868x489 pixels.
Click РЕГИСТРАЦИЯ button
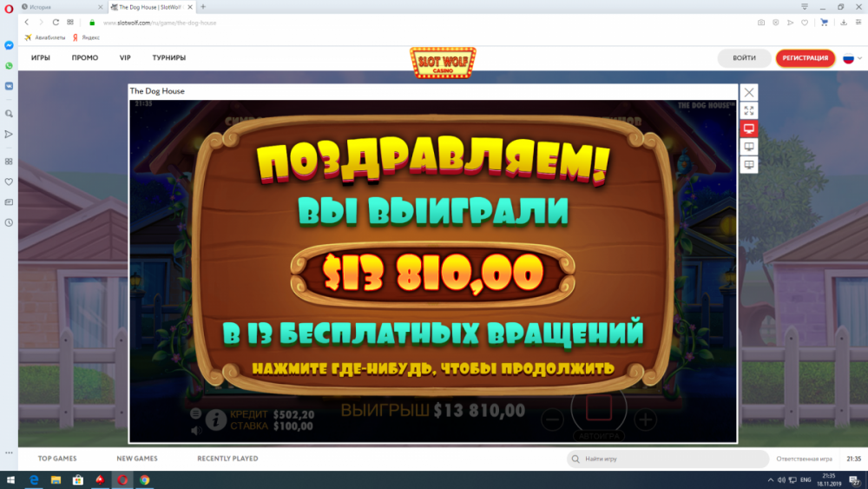click(x=806, y=58)
